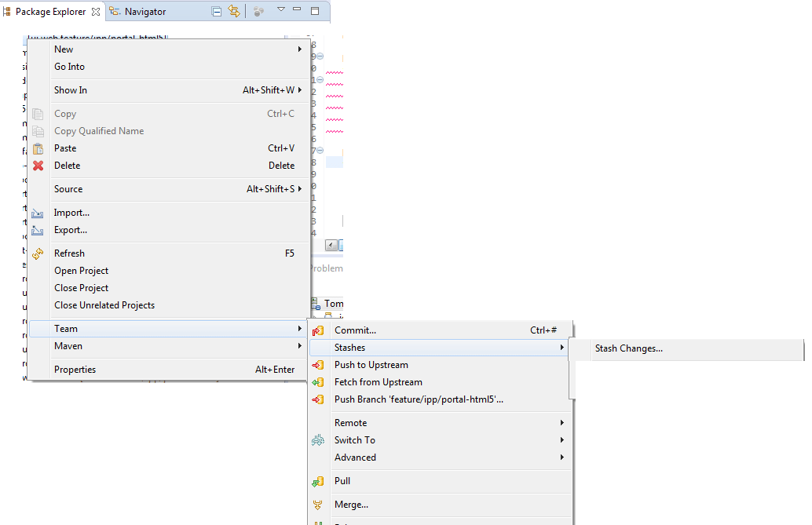Click Close Unrelated Projects
812x525 pixels.
[x=104, y=305]
